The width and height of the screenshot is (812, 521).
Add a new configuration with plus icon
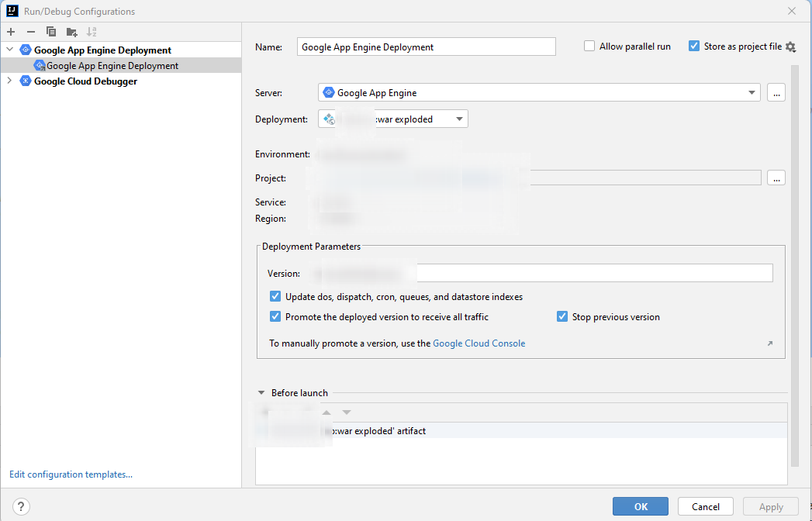[x=11, y=32]
